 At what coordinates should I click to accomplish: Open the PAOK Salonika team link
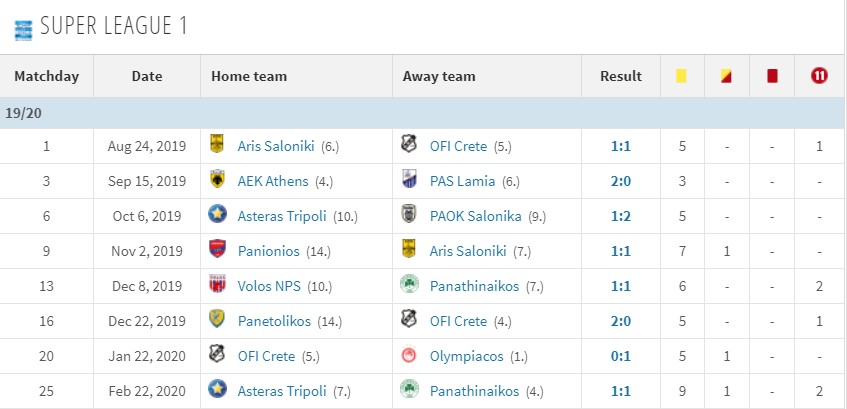(x=475, y=217)
